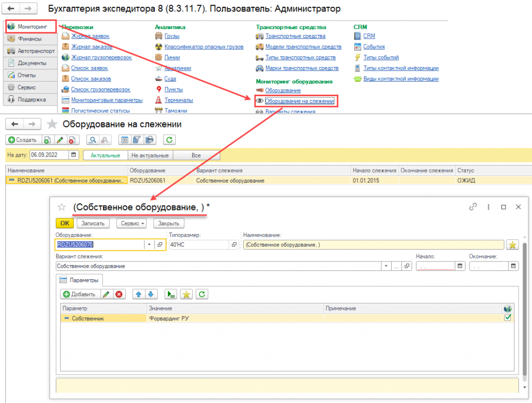Click the Форвардинг РУ value cell
The height and width of the screenshot is (403, 532).
pos(235,318)
